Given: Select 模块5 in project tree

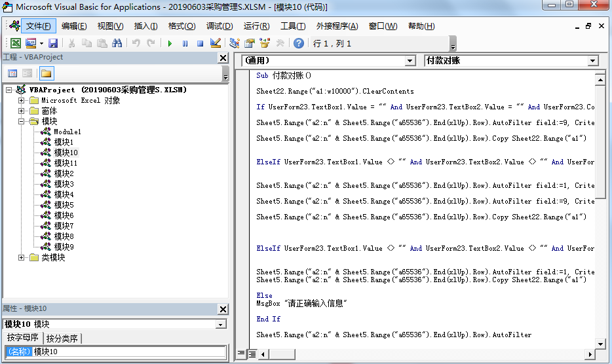Looking at the screenshot, I should pyautogui.click(x=64, y=205).
